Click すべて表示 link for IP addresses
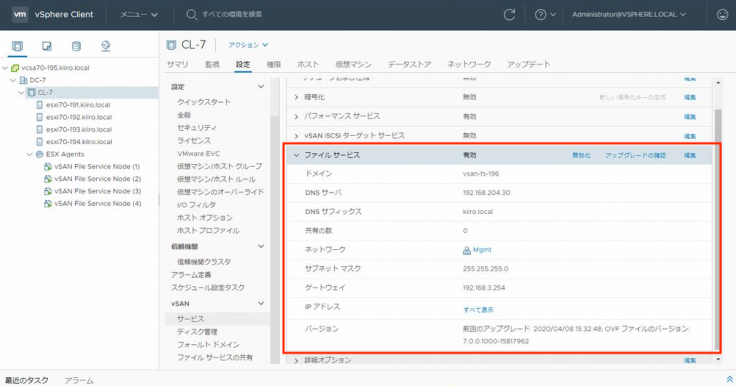This screenshot has width=736, height=386. pos(478,310)
